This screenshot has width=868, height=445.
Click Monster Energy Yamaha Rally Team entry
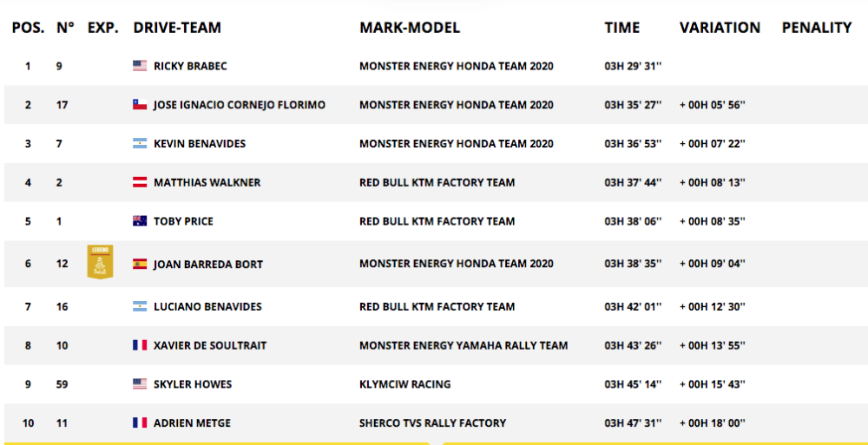click(464, 345)
